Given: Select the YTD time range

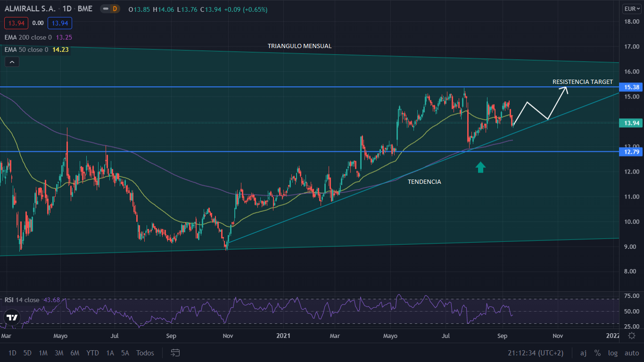Looking at the screenshot, I should click(x=92, y=353).
